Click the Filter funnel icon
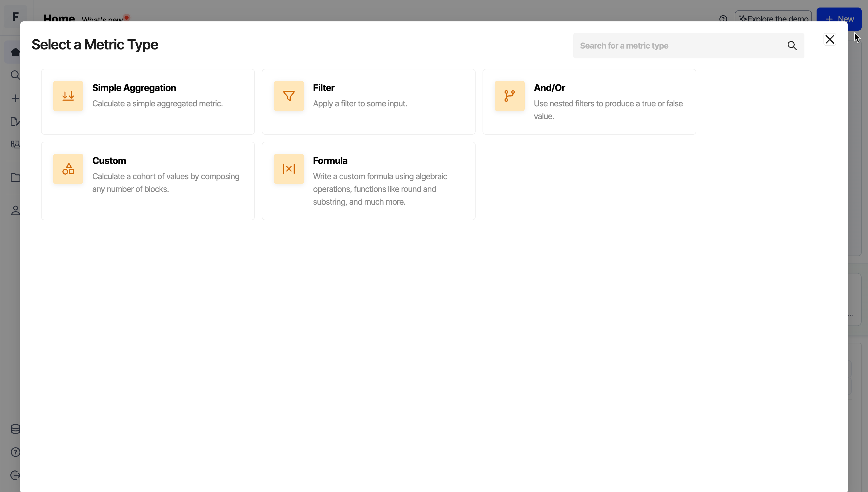 pyautogui.click(x=289, y=96)
